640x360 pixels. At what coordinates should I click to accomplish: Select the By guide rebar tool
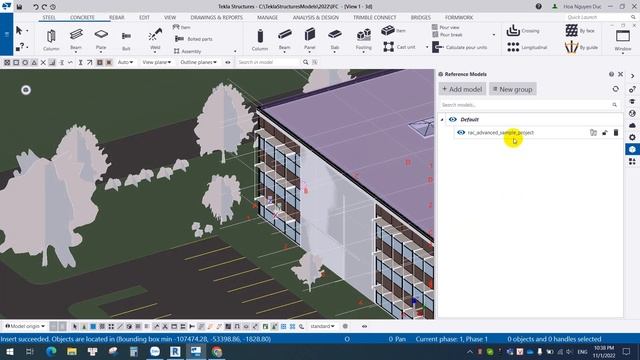coord(581,47)
